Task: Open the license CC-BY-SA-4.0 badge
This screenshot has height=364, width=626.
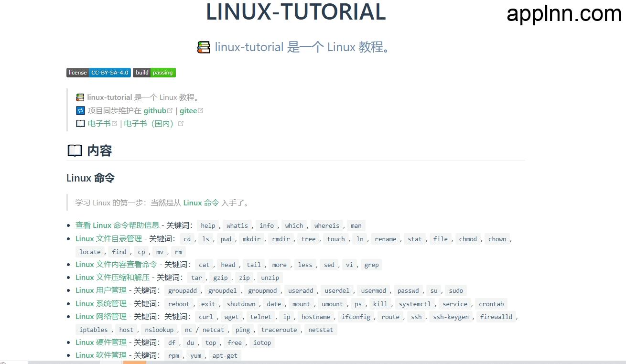Action: 98,73
